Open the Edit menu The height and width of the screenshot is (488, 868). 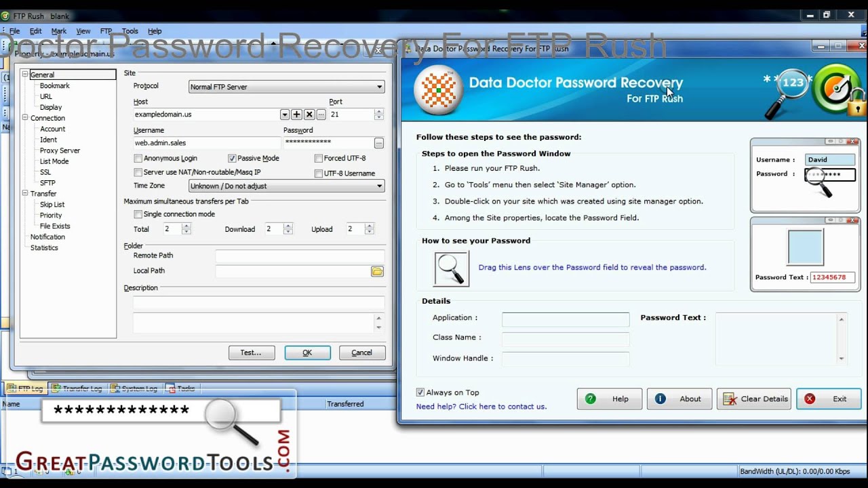pyautogui.click(x=35, y=31)
